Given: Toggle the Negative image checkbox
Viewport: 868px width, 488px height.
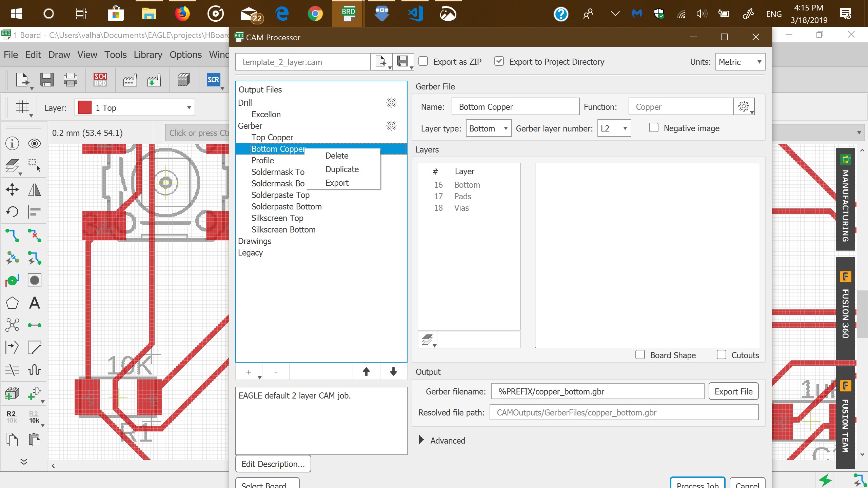Looking at the screenshot, I should point(653,128).
